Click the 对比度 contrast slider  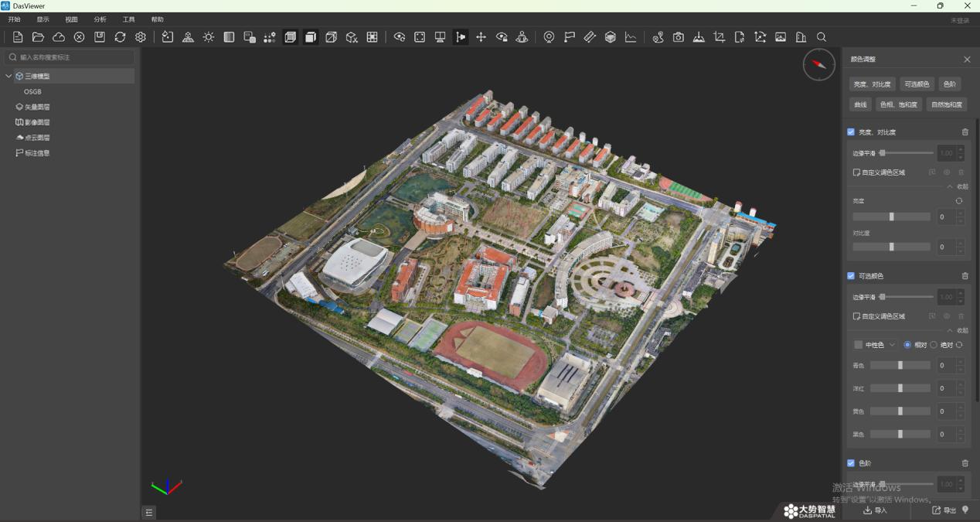[891, 247]
